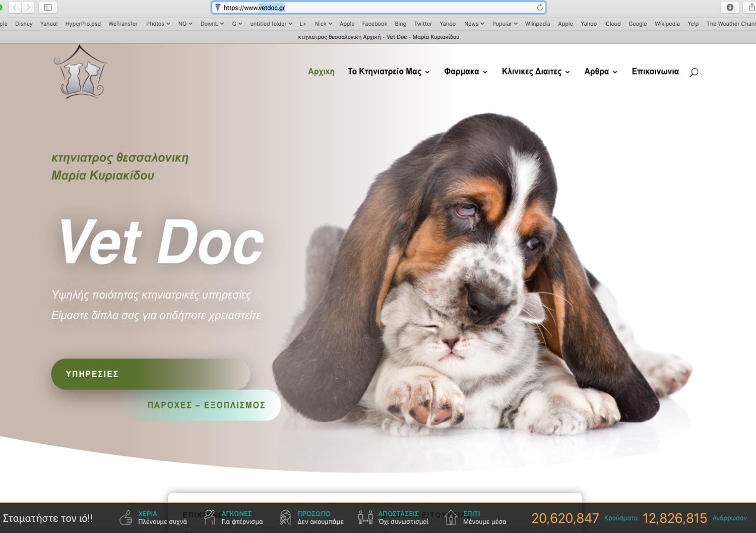Click the Vet Doc cat-and-dog logo
756x533 pixels.
(x=81, y=72)
